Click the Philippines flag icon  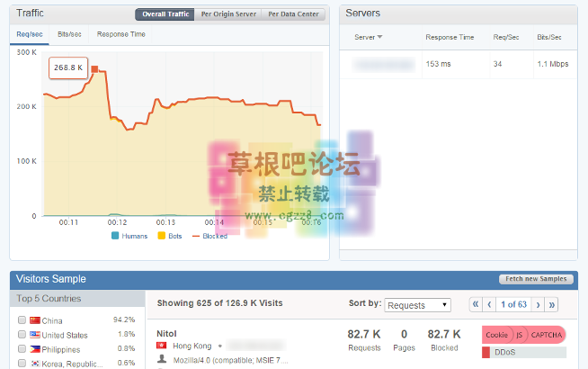[35, 348]
